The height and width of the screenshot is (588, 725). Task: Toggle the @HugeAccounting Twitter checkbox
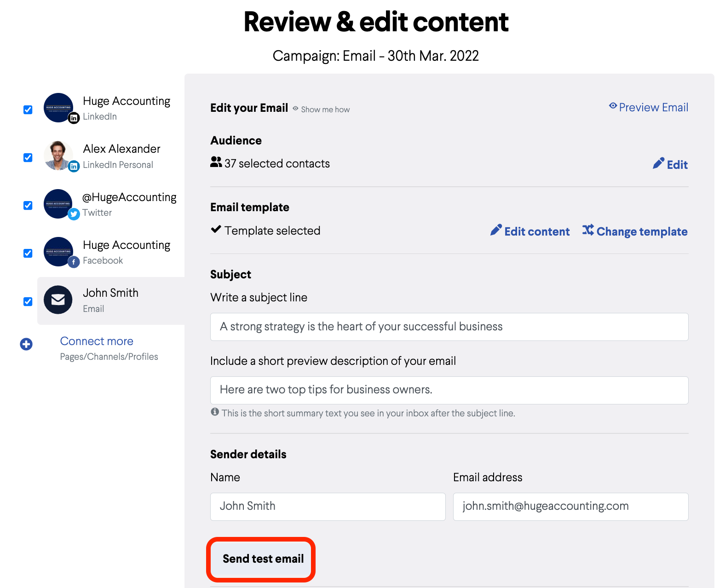pos(28,205)
